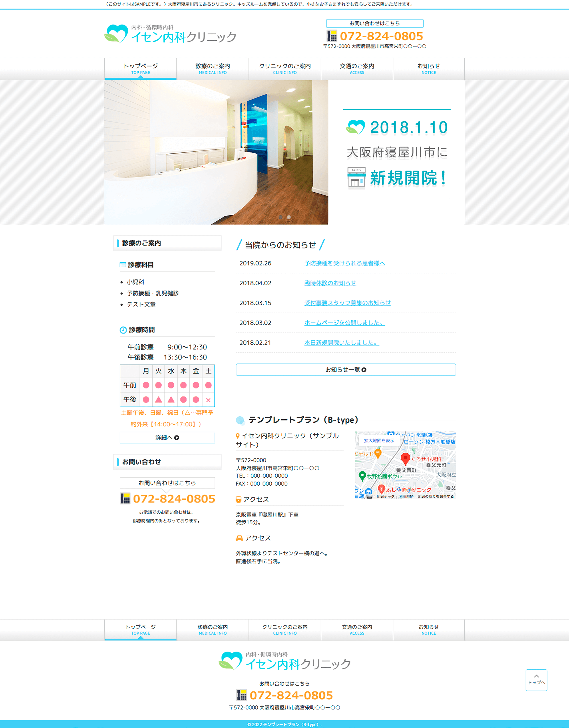Click the red map pin for くろせ小児科
569x728 pixels.
click(x=405, y=459)
